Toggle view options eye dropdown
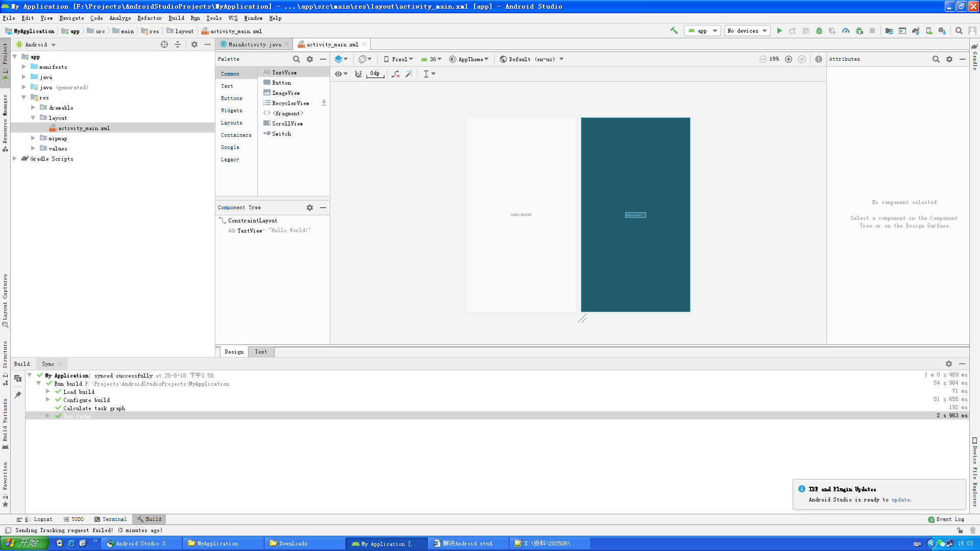980x551 pixels. 341,74
